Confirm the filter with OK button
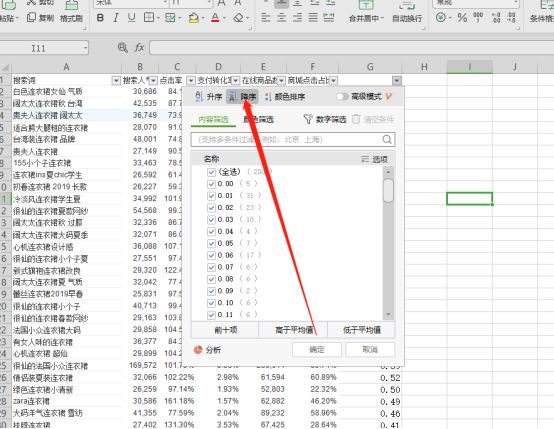 (x=317, y=350)
